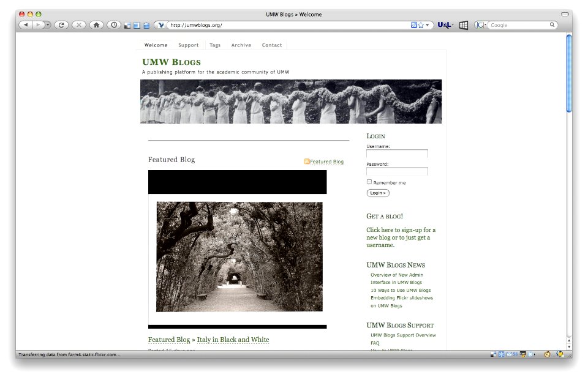This screenshot has height=380, width=588.
Task: Click the UMW Blogs News heading
Action: click(396, 265)
